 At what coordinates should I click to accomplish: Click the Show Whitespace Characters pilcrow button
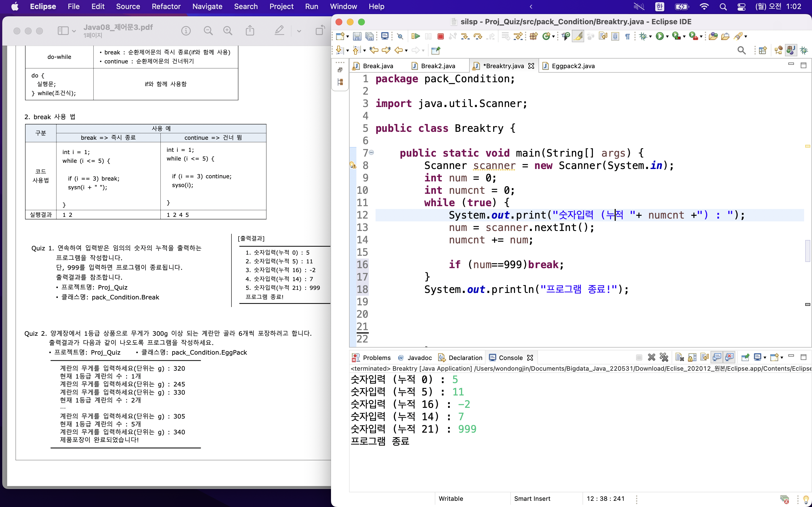coord(627,36)
